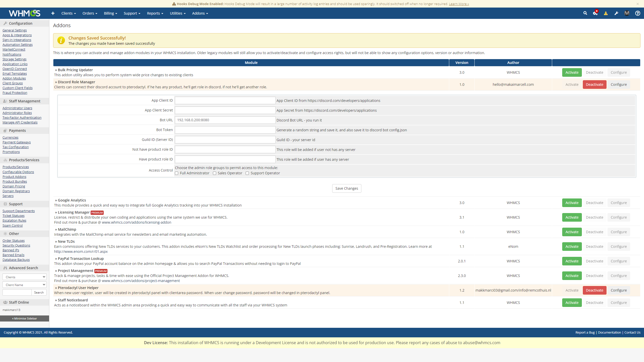644x362 pixels.
Task: Click the plus quick-add icon
Action: coord(53,13)
